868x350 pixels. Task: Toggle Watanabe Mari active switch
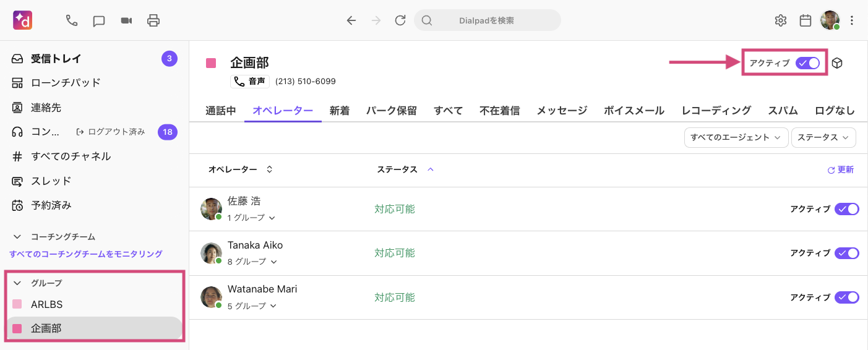click(x=847, y=297)
